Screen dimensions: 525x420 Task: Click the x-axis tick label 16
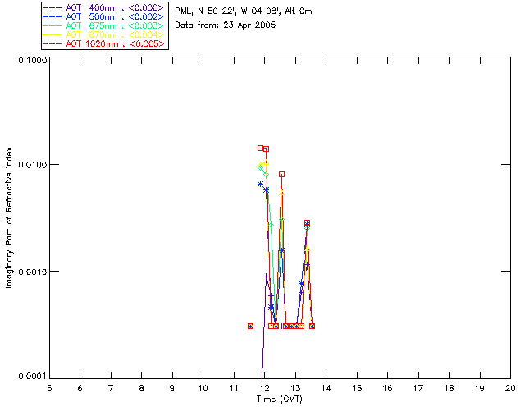point(387,388)
